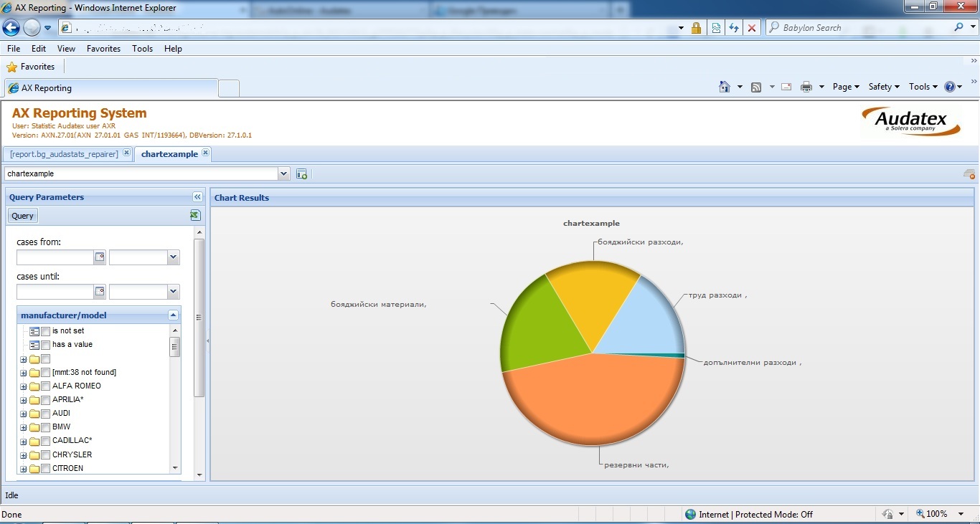Click the Read mail icon

(786, 87)
